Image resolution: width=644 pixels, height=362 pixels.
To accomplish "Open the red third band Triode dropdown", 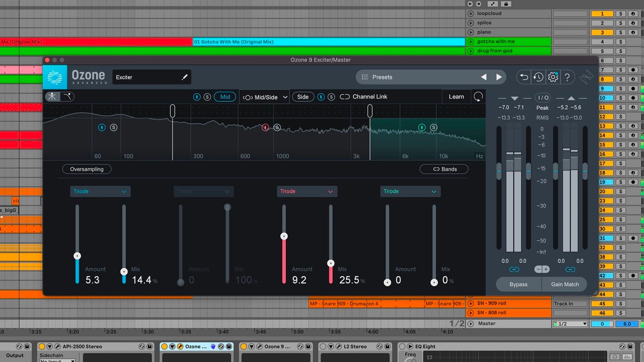I will (x=307, y=191).
